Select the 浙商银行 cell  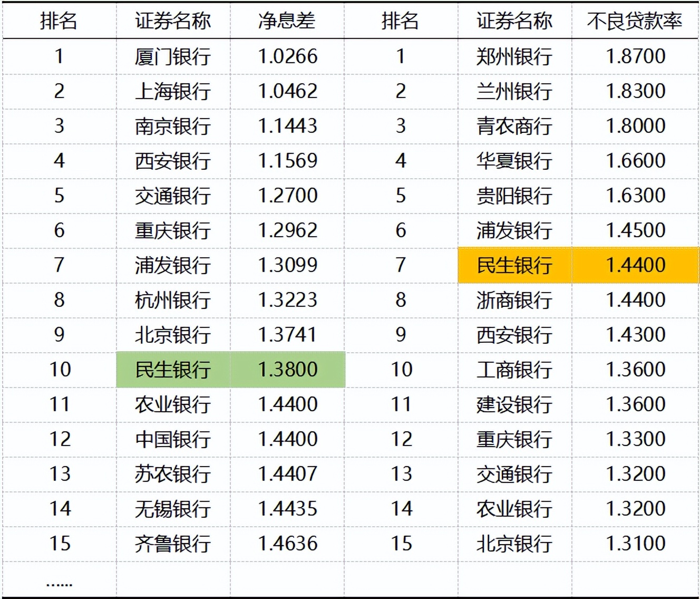(514, 299)
